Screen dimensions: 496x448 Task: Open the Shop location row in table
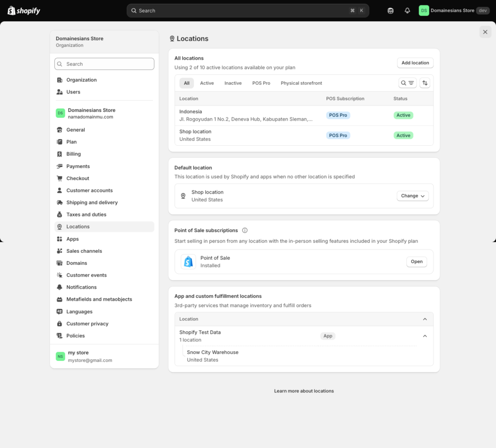pyautogui.click(x=304, y=136)
